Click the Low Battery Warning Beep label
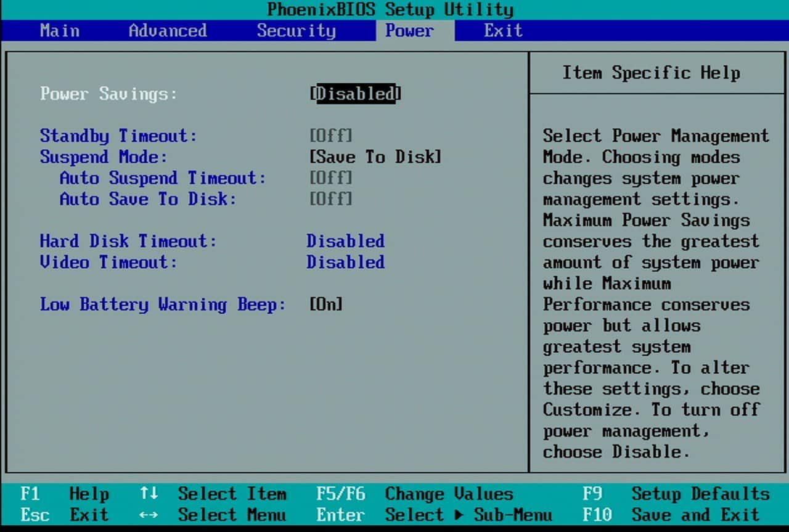The height and width of the screenshot is (532, 789). (163, 304)
